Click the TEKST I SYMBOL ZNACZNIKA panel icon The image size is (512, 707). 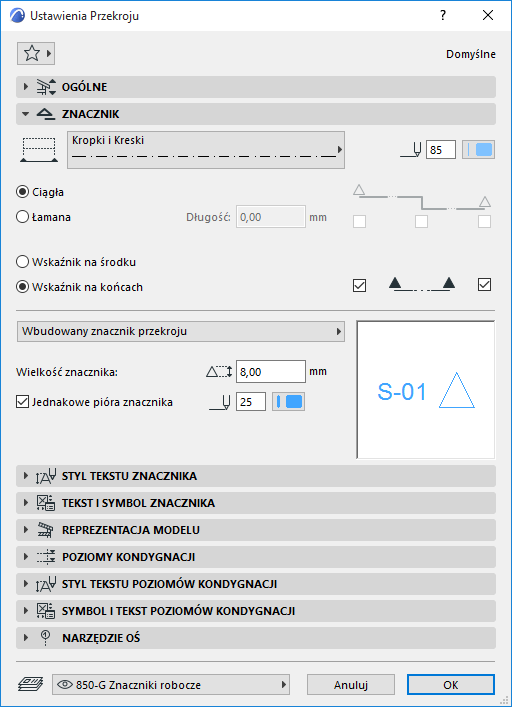(46, 503)
